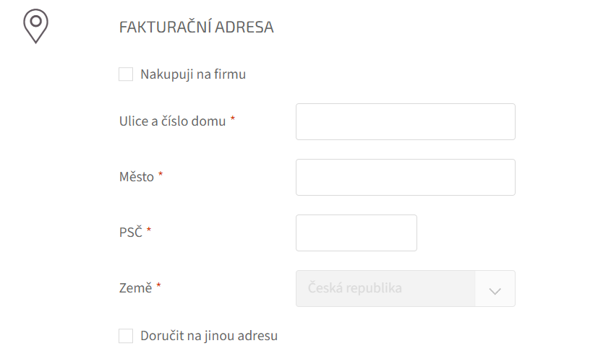611x364 pixels.
Task: Open the Země country dropdown
Action: click(405, 288)
